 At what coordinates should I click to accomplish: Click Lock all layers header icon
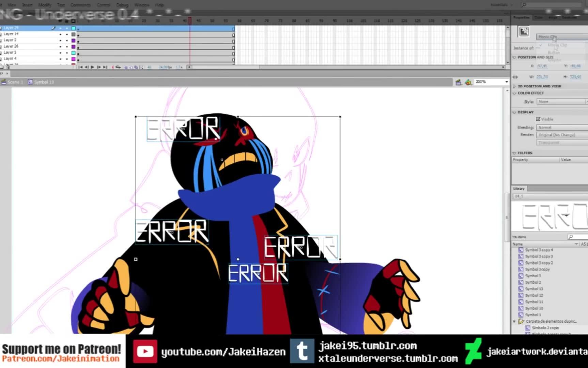67,21
